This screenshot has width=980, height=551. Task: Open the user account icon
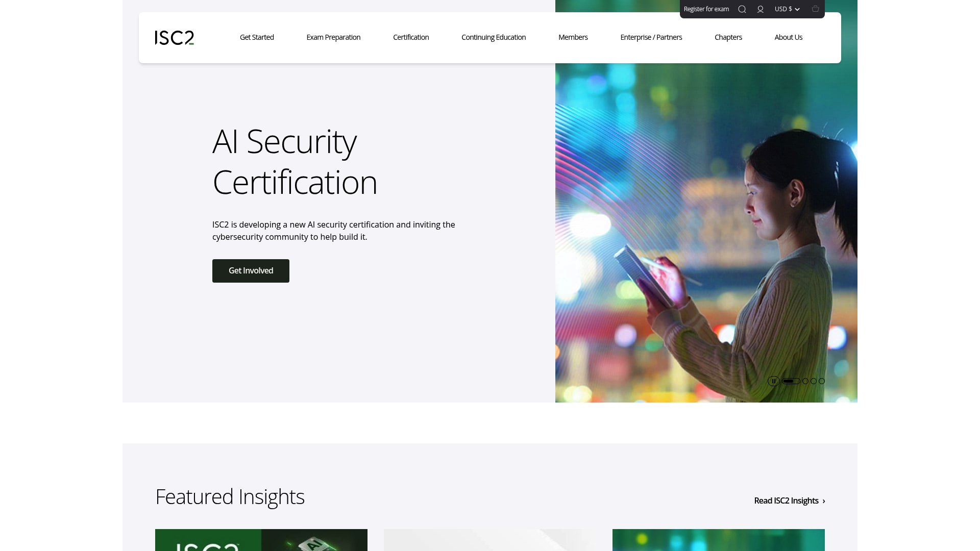(761, 9)
